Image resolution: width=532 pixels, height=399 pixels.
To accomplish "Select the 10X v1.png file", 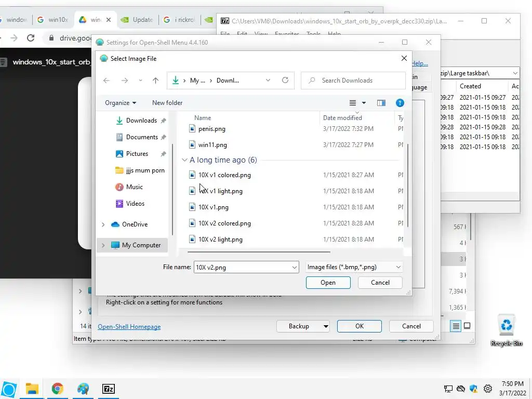I will coord(214,207).
